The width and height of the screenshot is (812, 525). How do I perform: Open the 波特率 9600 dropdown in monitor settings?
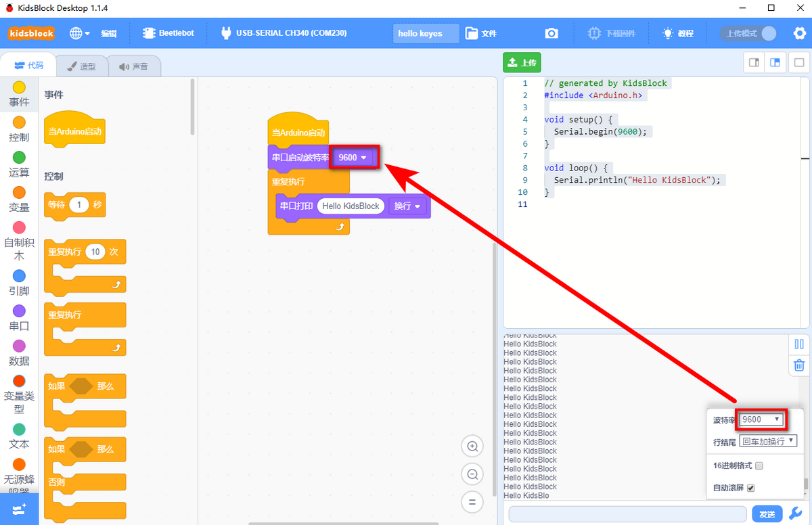click(x=762, y=419)
